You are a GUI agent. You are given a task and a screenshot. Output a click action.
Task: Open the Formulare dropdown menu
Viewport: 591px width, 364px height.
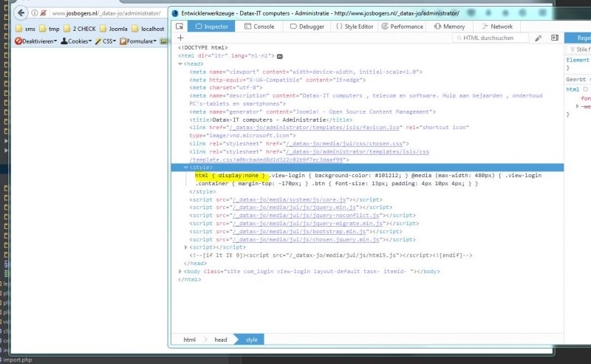138,41
